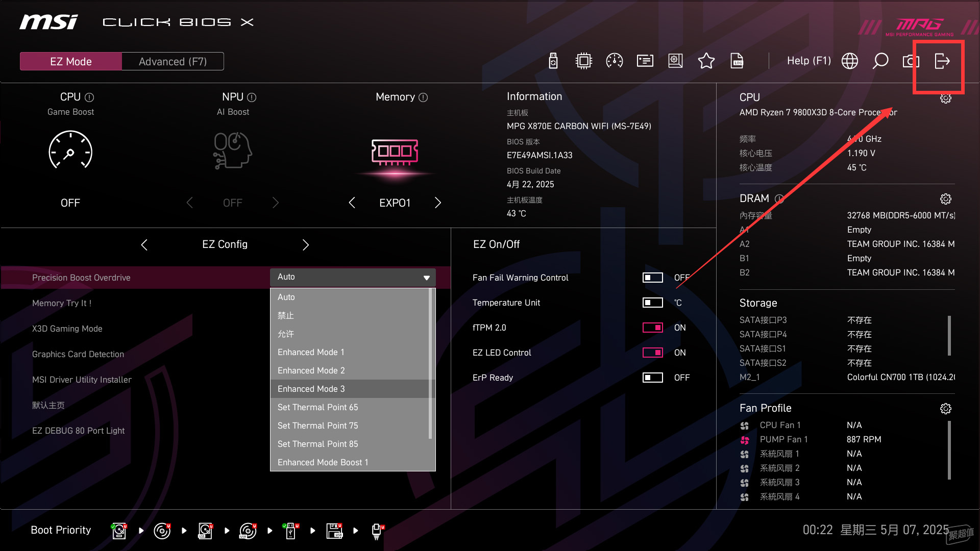Switch Memory profile with left arrow by EXPO1
Image resolution: width=980 pixels, height=551 pixels.
352,203
